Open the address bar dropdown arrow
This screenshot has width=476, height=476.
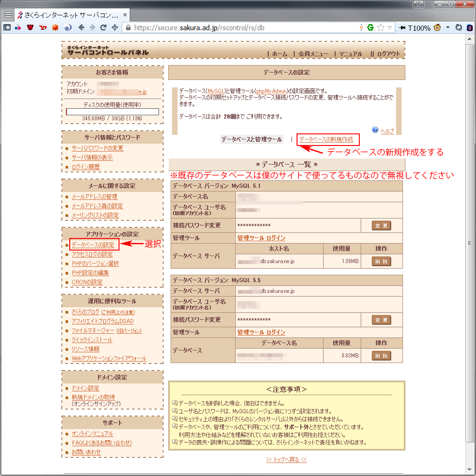click(390, 27)
